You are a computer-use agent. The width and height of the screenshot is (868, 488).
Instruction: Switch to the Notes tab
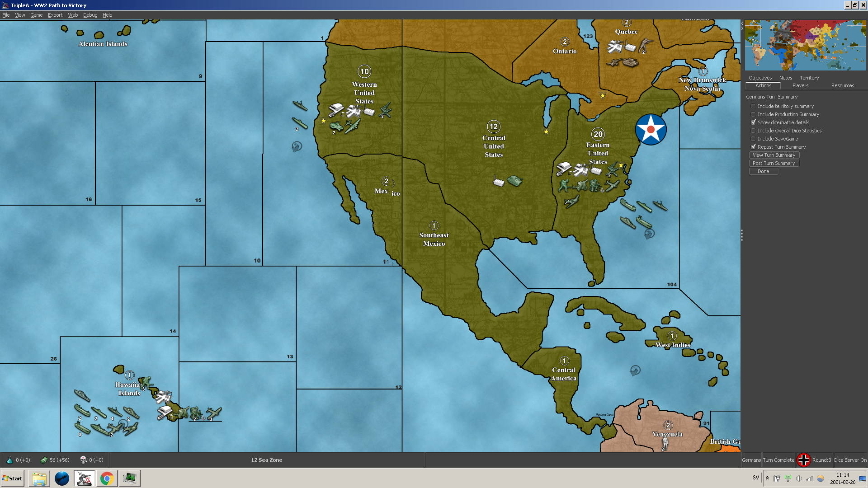click(x=786, y=78)
